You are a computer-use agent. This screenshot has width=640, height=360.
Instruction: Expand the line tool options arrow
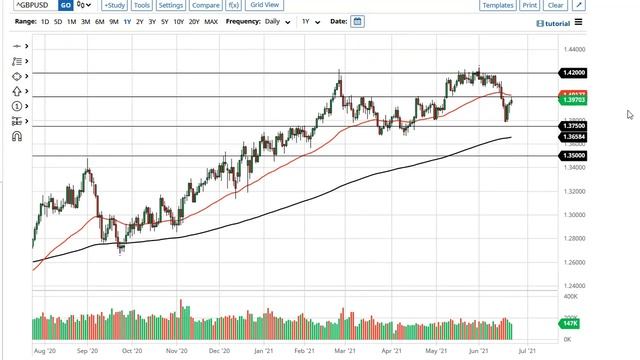point(27,46)
